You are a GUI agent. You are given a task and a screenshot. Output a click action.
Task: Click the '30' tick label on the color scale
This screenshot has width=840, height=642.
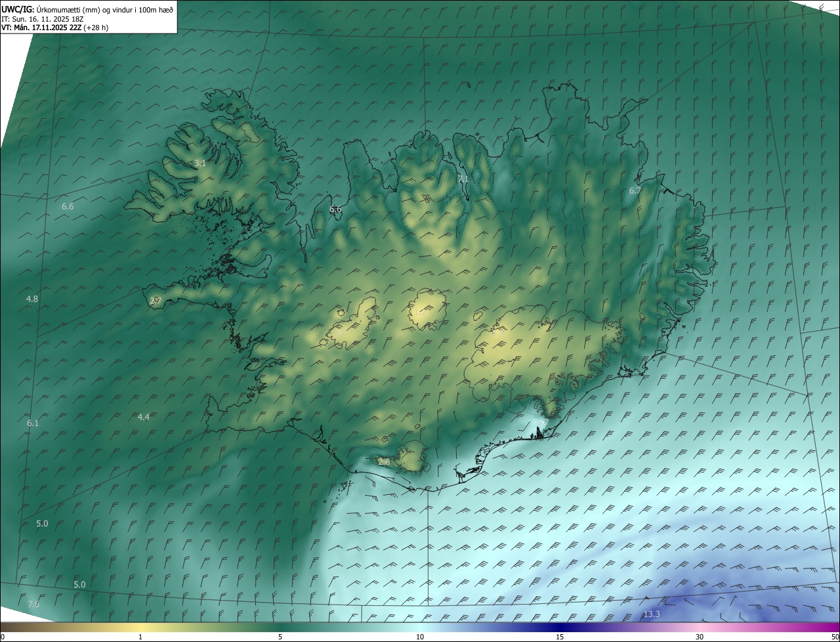(x=700, y=637)
